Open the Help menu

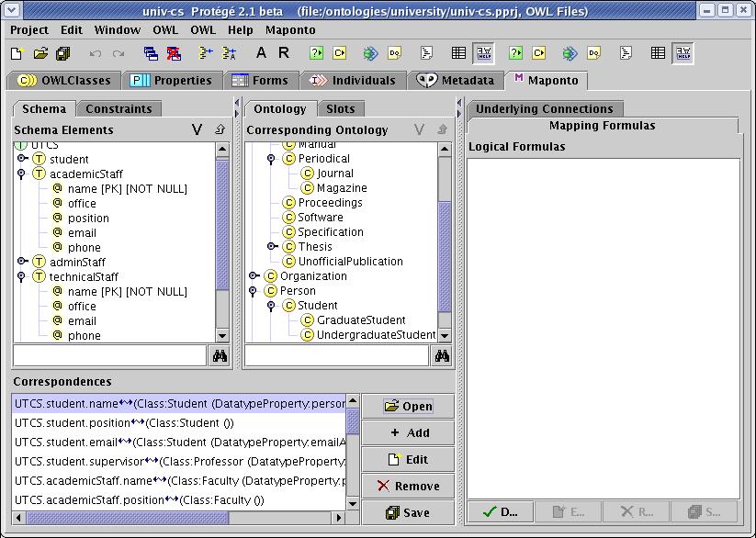pyautogui.click(x=240, y=30)
